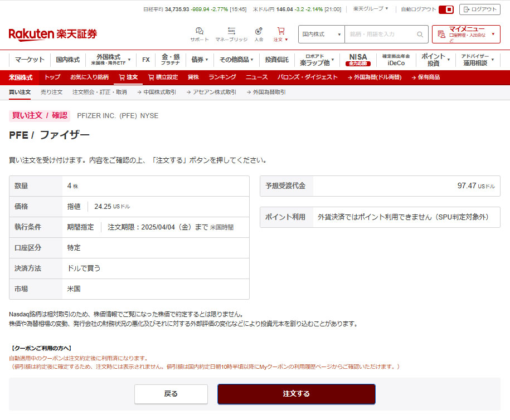Screen dimensions: 510x420
Task: Click the 銘柄・用語を入力 search field
Action: 382,35
